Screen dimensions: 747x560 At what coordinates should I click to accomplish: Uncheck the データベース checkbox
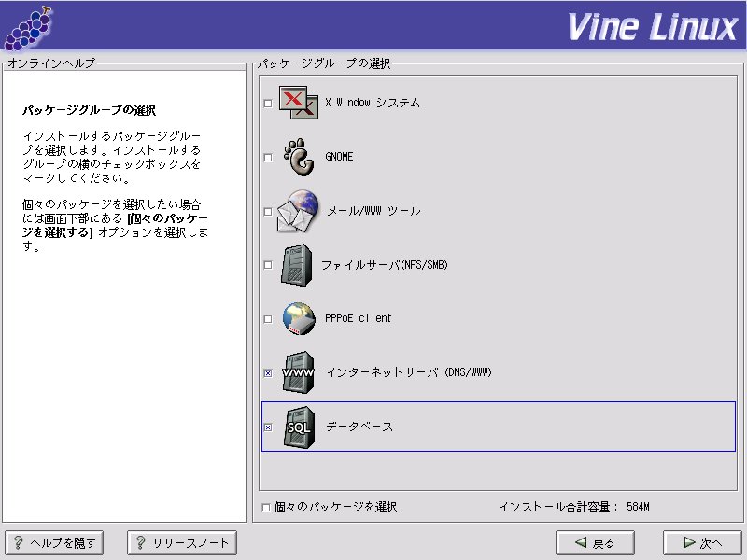(268, 427)
